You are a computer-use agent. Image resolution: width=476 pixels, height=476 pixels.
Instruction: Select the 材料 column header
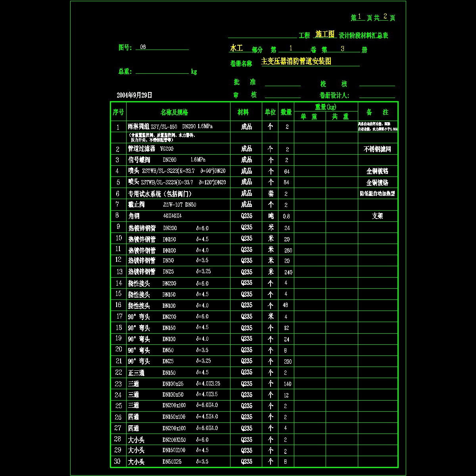point(243,112)
